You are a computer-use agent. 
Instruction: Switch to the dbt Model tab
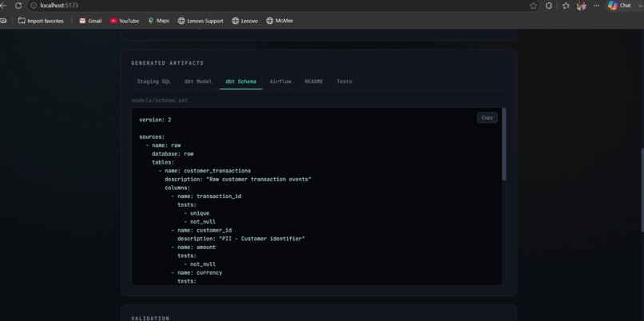point(198,81)
